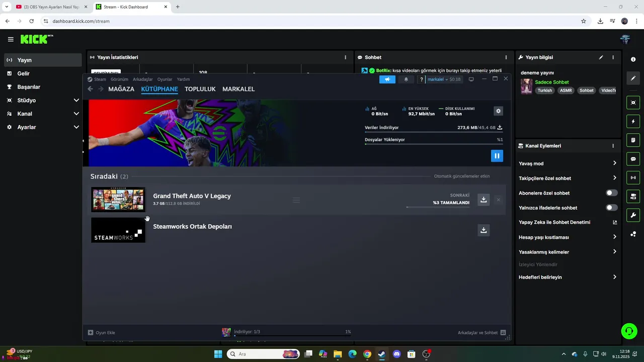644x362 pixels.
Task: Click the Turkish stream tag
Action: click(545, 90)
